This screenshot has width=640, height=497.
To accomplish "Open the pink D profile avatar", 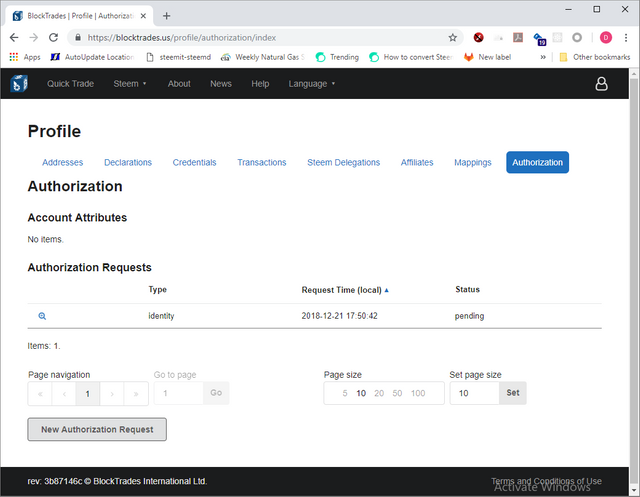I will 606,38.
